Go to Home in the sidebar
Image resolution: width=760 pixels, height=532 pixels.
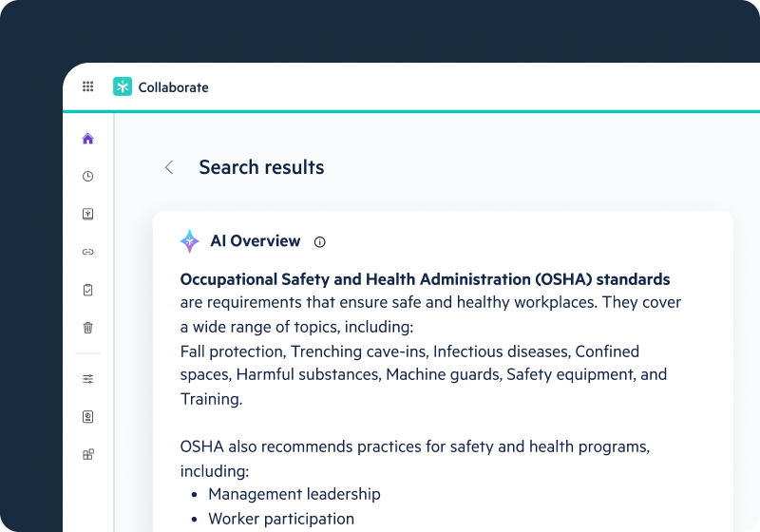pyautogui.click(x=88, y=139)
